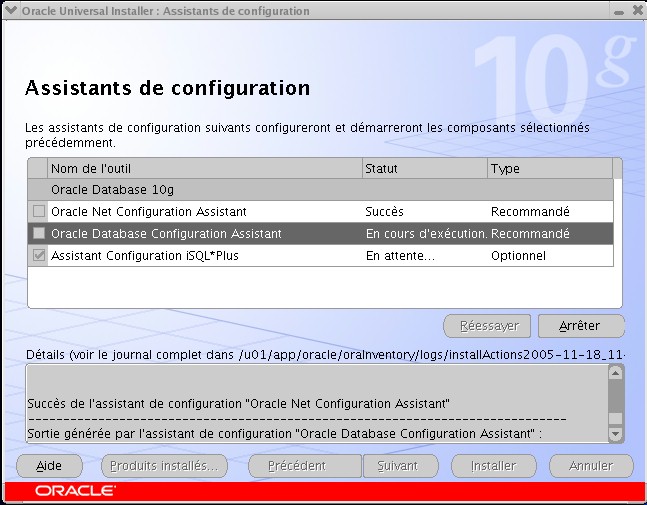Select the Oracle Database Configuration Assistant row
This screenshot has width=647, height=505.
point(320,234)
